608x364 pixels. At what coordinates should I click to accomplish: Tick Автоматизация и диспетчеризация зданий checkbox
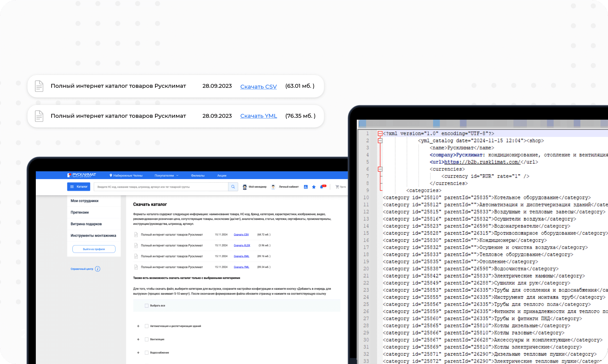tap(147, 326)
